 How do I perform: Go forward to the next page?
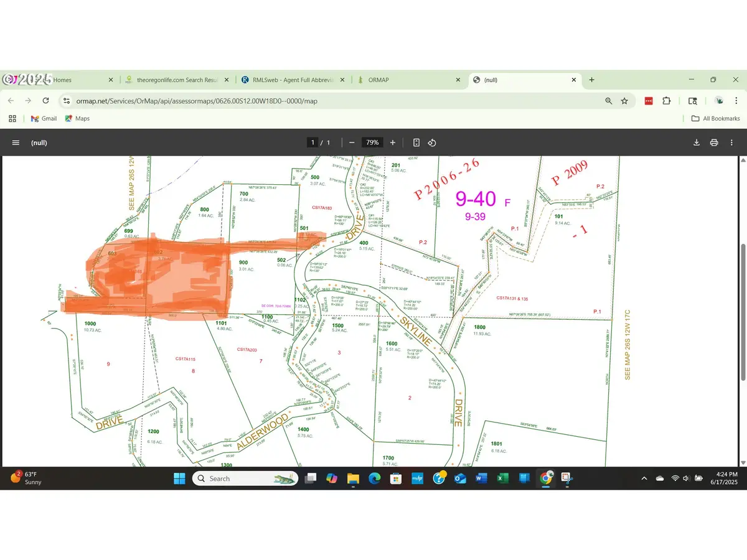click(28, 101)
